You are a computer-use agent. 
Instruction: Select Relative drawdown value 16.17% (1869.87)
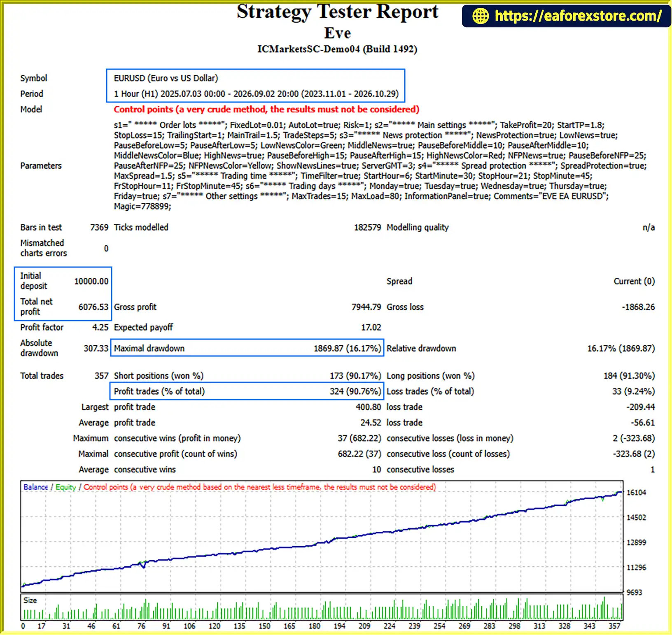(x=621, y=349)
